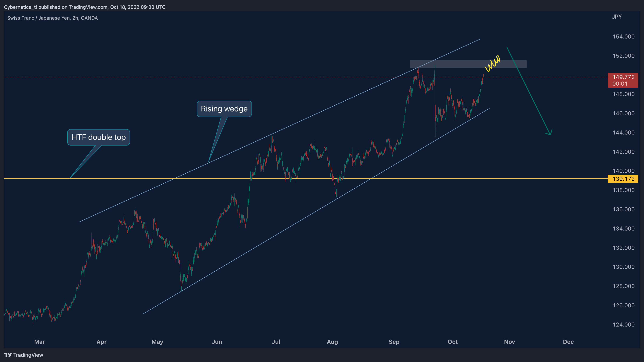
Task: Click the 'HTF double top' callout label
Action: 99,137
